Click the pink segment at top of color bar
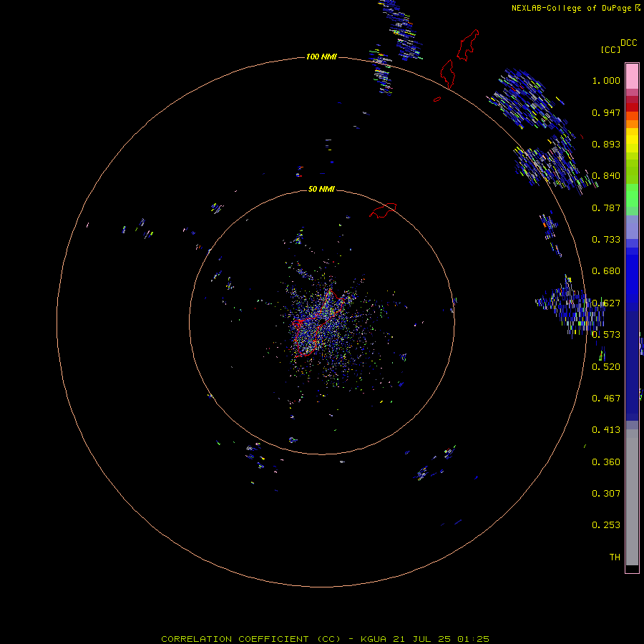Viewport: 644px width, 644px height. pyautogui.click(x=632, y=77)
